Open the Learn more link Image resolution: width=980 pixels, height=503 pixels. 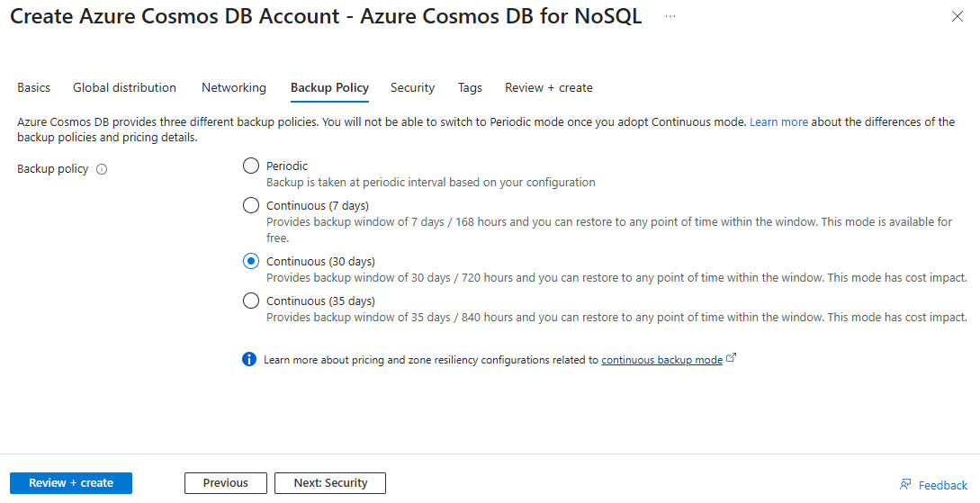tap(778, 121)
